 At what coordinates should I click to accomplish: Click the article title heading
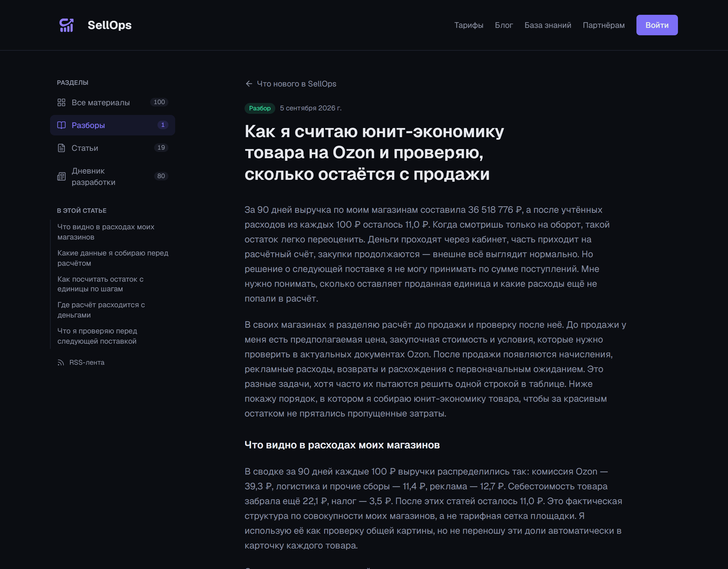(x=374, y=153)
